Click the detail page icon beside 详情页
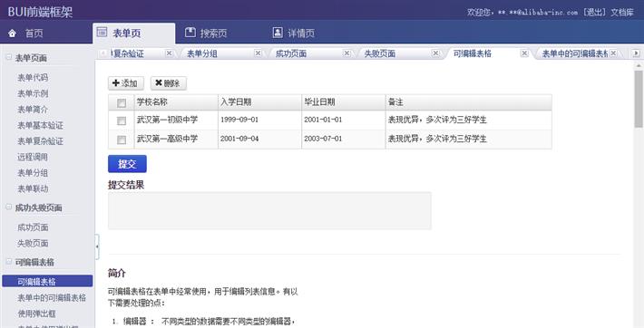644x328 pixels. coord(278,32)
